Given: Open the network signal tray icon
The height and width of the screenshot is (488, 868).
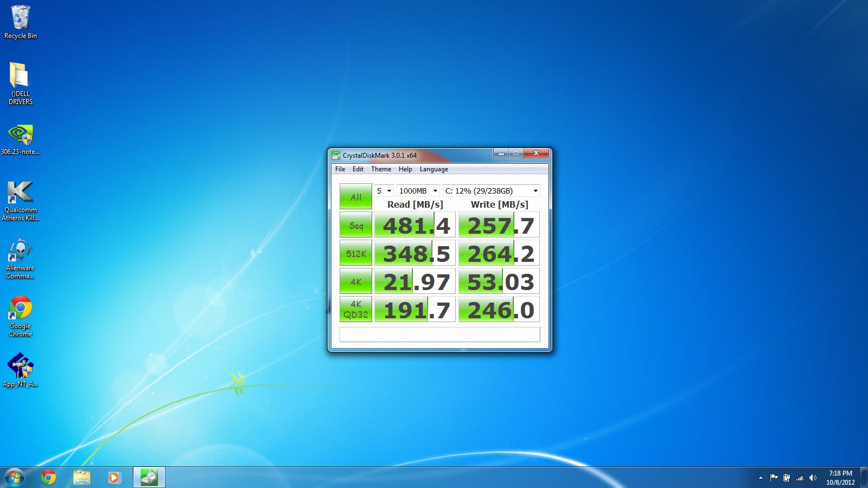Looking at the screenshot, I should 800,478.
